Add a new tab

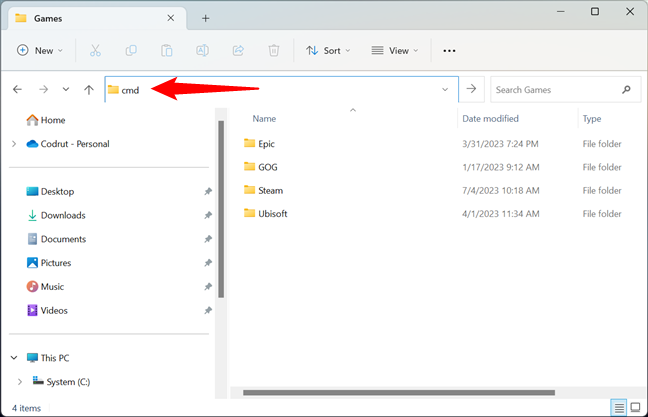pyautogui.click(x=205, y=18)
